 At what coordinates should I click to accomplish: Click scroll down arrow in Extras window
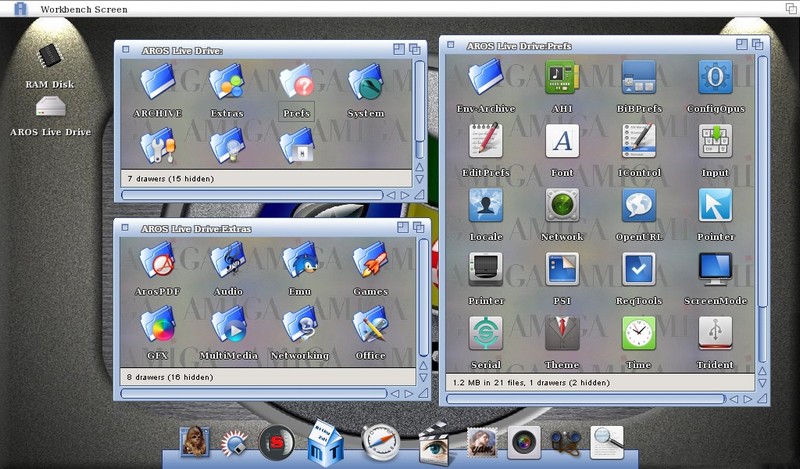tap(423, 378)
